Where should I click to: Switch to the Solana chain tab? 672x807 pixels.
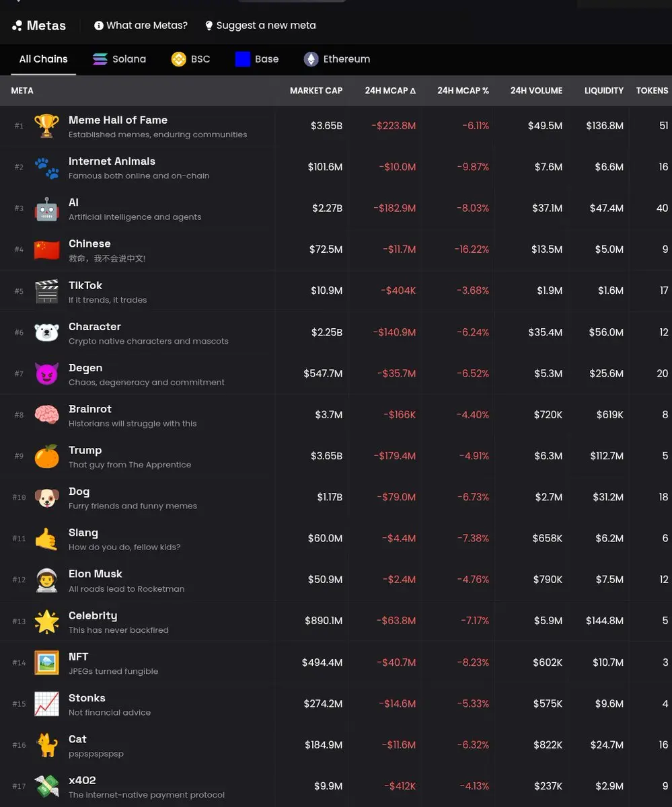coord(119,59)
